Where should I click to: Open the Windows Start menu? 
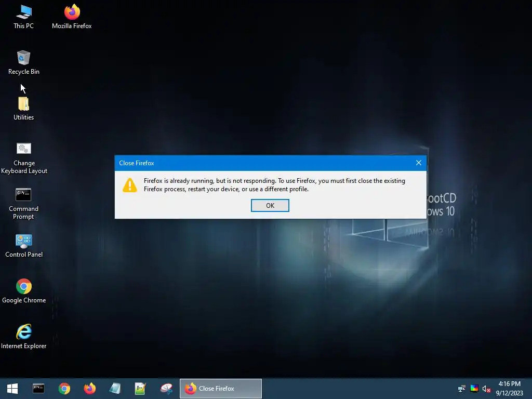point(12,389)
